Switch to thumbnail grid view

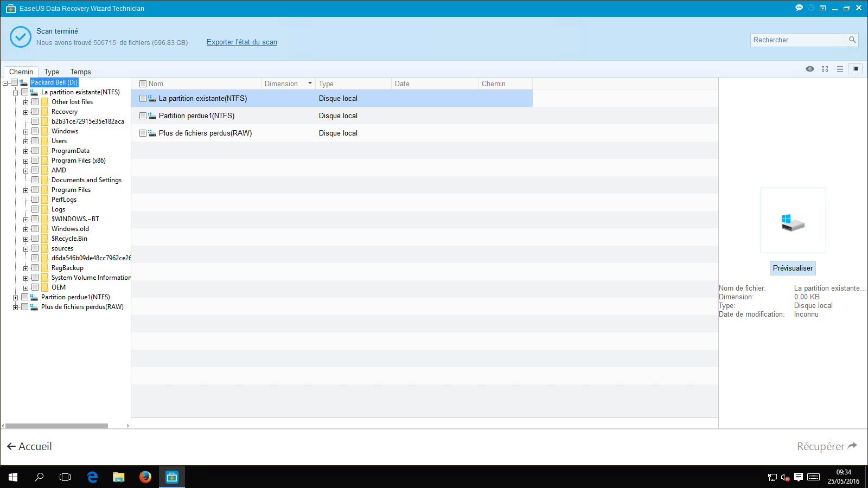[x=825, y=69]
